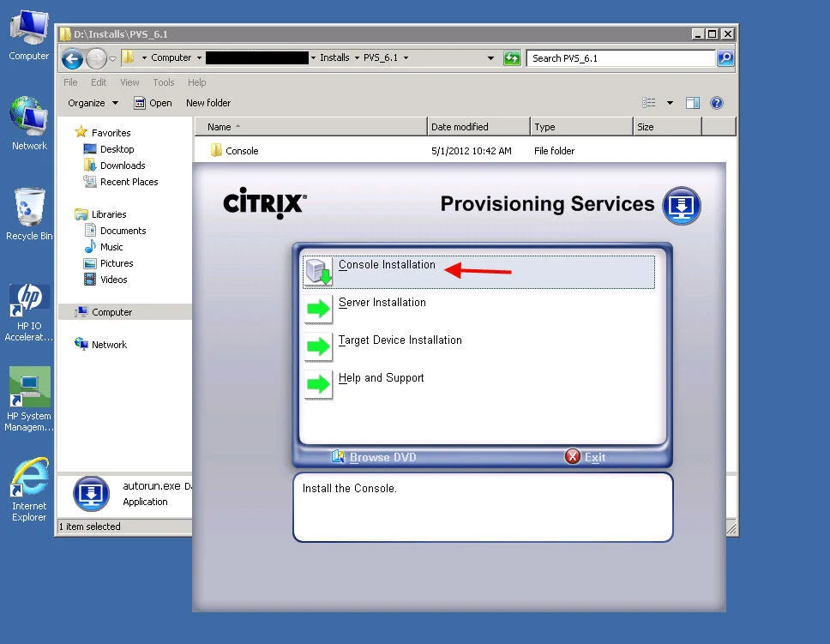
Task: Select the Console folder icon
Action: pos(216,150)
